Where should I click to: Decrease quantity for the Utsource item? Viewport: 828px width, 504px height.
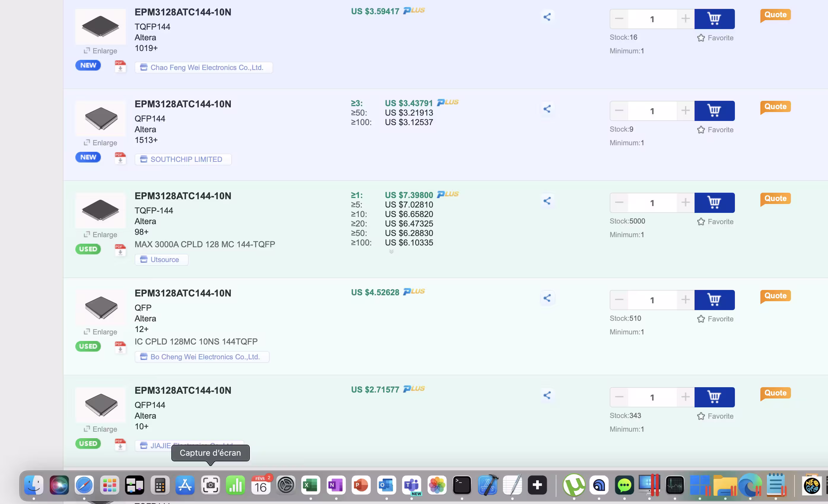[x=619, y=202]
